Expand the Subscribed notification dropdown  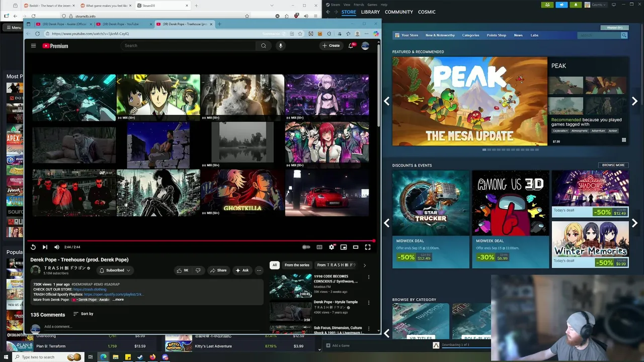(115, 270)
